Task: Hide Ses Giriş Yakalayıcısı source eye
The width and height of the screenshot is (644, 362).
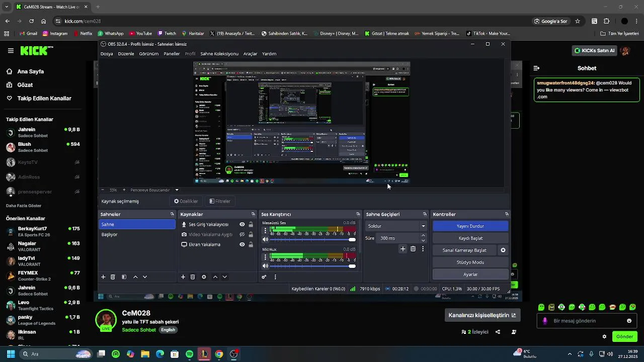Action: (x=242, y=225)
